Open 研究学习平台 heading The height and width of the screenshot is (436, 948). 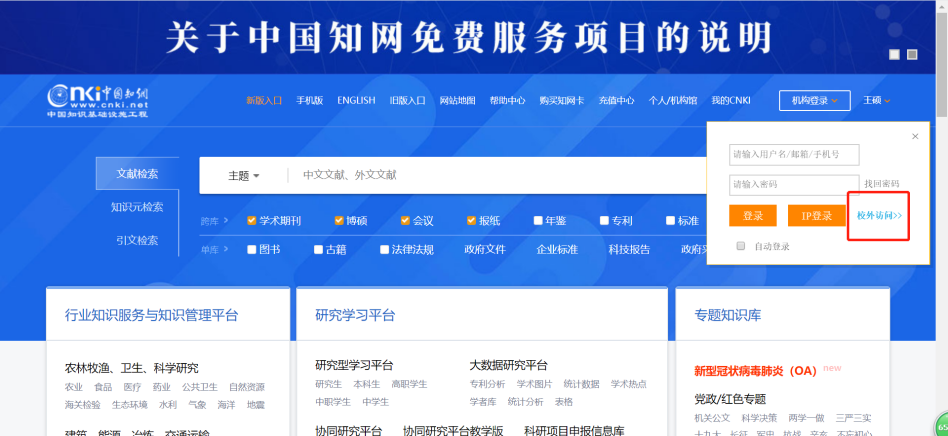pos(356,315)
